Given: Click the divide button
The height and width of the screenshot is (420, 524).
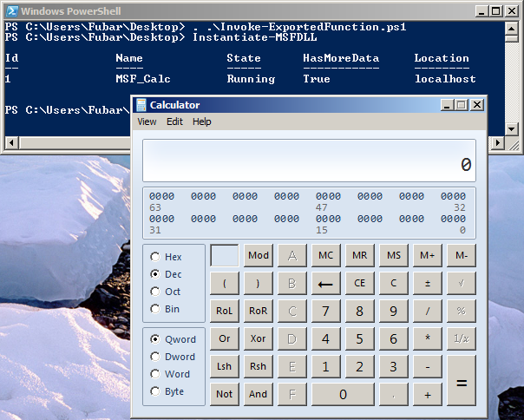Looking at the screenshot, I should pyautogui.click(x=428, y=311).
